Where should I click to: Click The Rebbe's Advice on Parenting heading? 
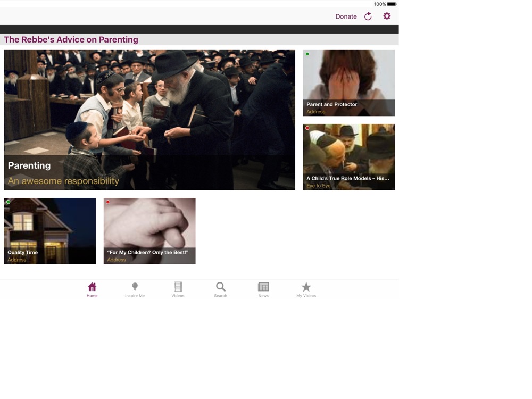(71, 40)
